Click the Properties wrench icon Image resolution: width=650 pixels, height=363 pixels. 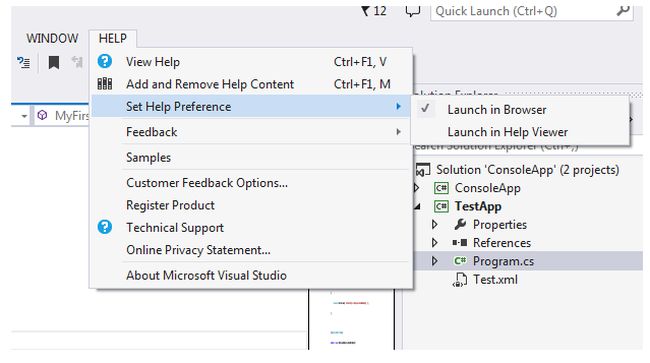click(x=460, y=225)
